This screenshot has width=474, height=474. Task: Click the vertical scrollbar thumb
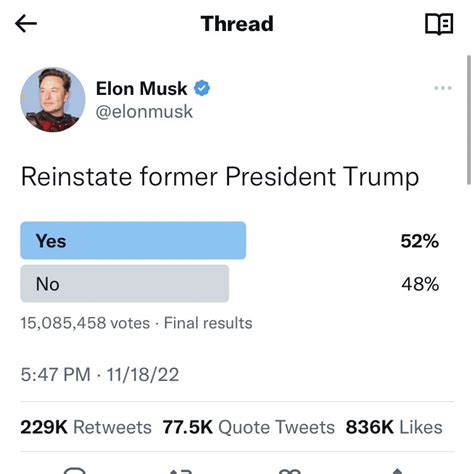point(469,120)
